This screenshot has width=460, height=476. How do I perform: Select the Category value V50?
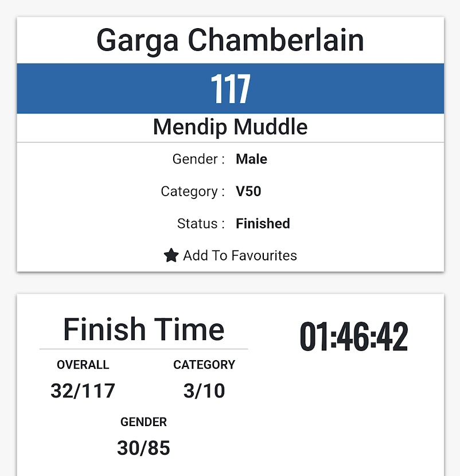click(x=248, y=191)
